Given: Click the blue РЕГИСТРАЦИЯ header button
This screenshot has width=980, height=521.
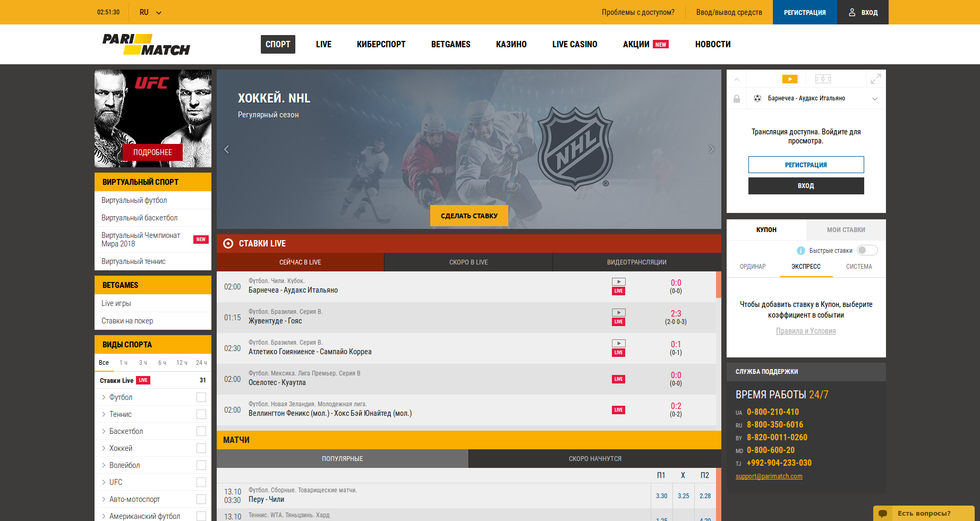Looking at the screenshot, I should click(x=805, y=12).
